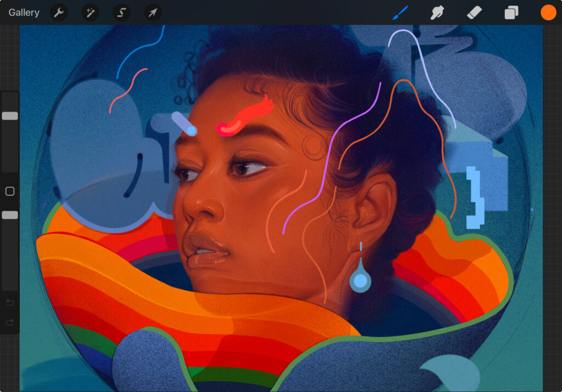Select the Brush tool
The height and width of the screenshot is (392, 562).
[400, 13]
